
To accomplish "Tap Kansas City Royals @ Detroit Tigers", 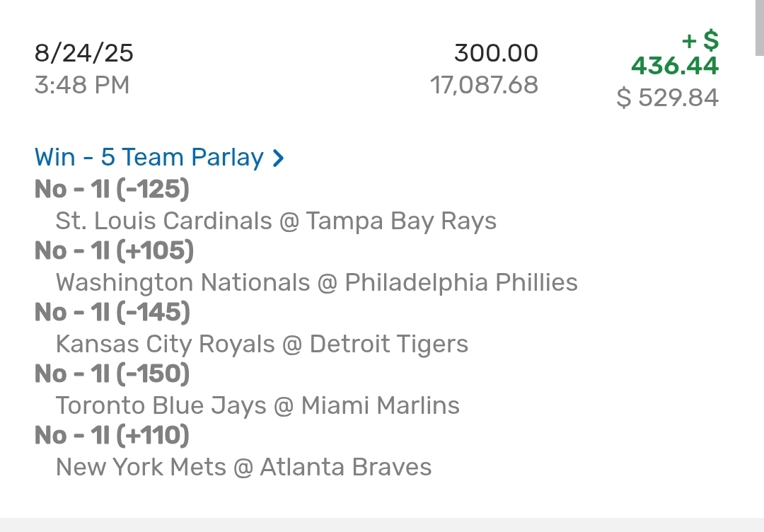I will tap(262, 344).
